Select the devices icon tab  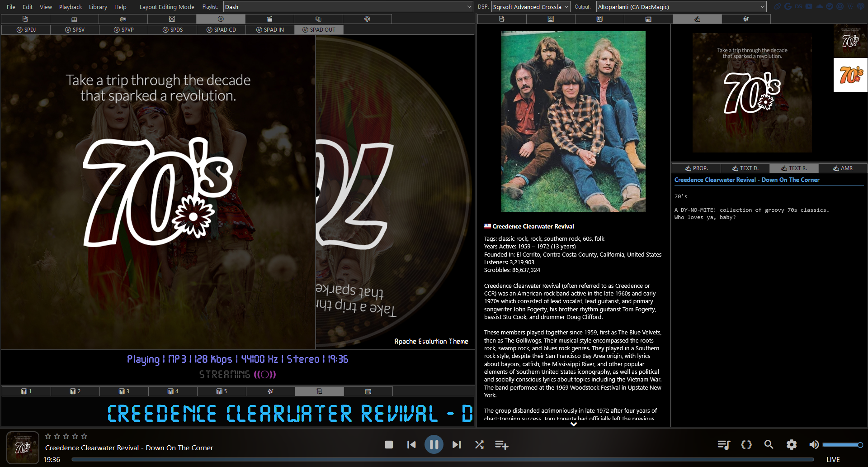click(x=318, y=19)
